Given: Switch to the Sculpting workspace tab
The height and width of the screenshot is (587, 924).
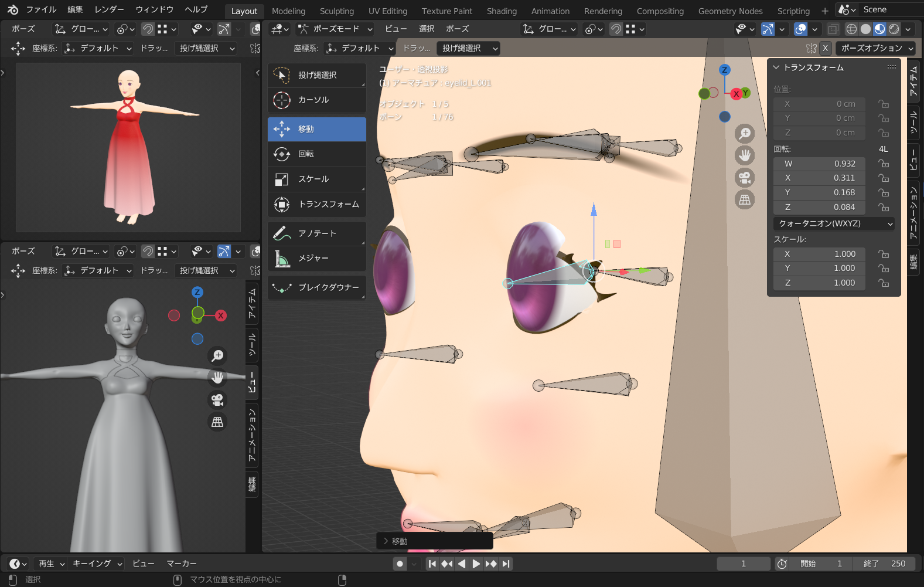Looking at the screenshot, I should (x=336, y=11).
